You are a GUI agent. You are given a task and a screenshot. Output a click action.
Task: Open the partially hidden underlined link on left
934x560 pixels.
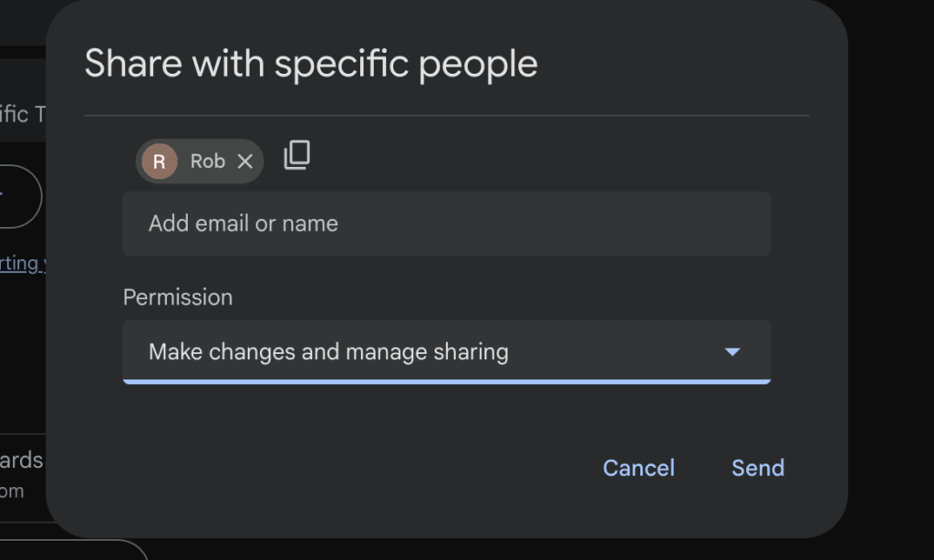click(20, 264)
